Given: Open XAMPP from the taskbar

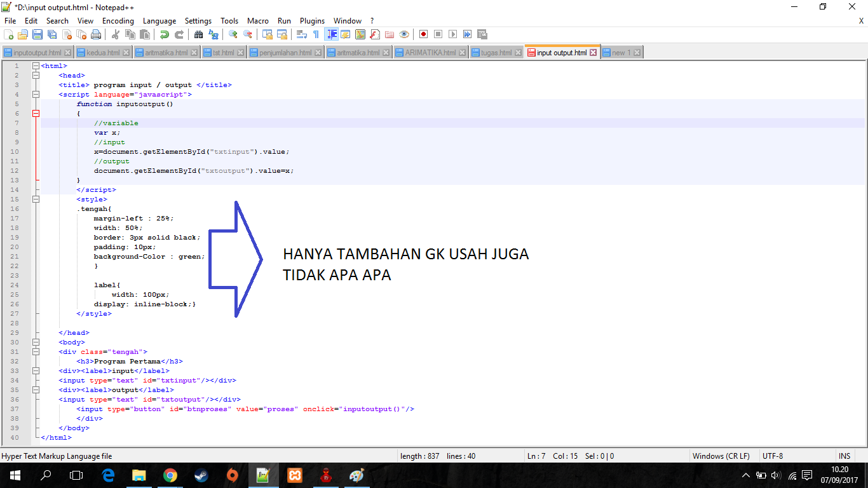Looking at the screenshot, I should pyautogui.click(x=295, y=475).
